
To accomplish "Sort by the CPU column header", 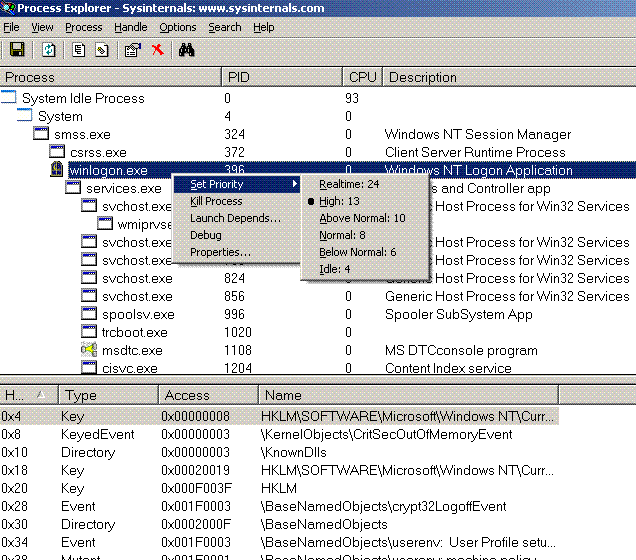I will click(x=362, y=77).
